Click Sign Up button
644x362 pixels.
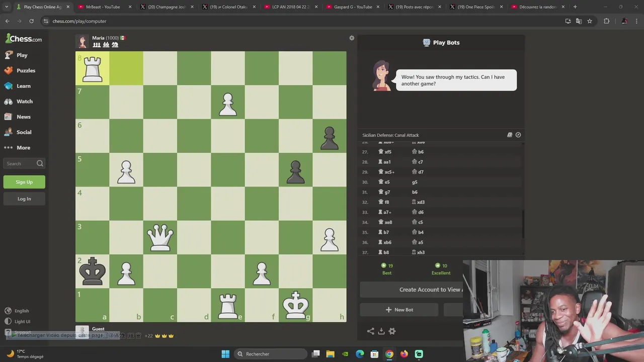(24, 182)
